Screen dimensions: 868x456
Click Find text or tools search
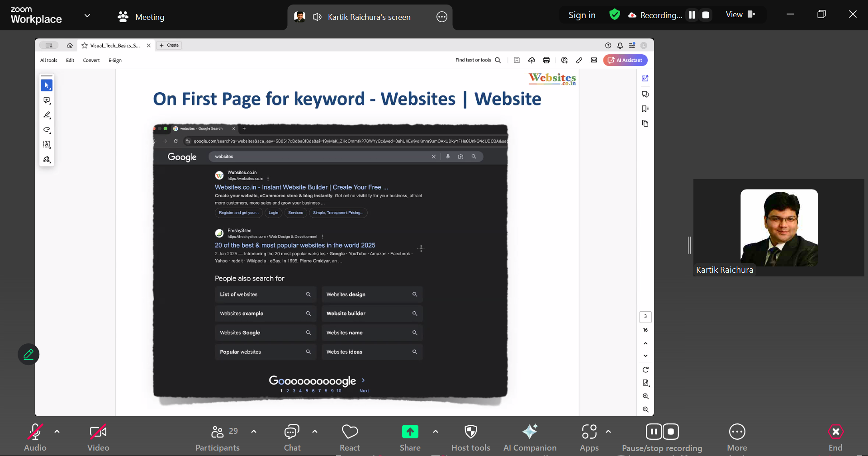tap(478, 60)
